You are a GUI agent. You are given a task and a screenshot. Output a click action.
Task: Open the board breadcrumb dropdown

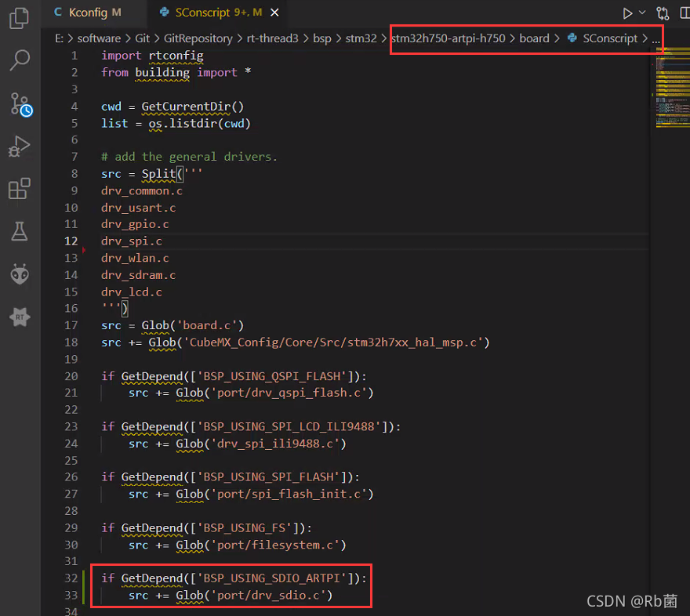pyautogui.click(x=535, y=38)
